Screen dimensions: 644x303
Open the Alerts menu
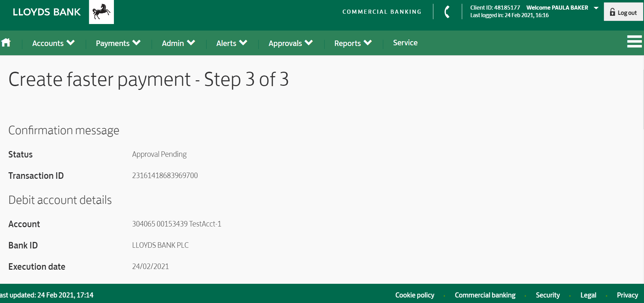tap(232, 43)
